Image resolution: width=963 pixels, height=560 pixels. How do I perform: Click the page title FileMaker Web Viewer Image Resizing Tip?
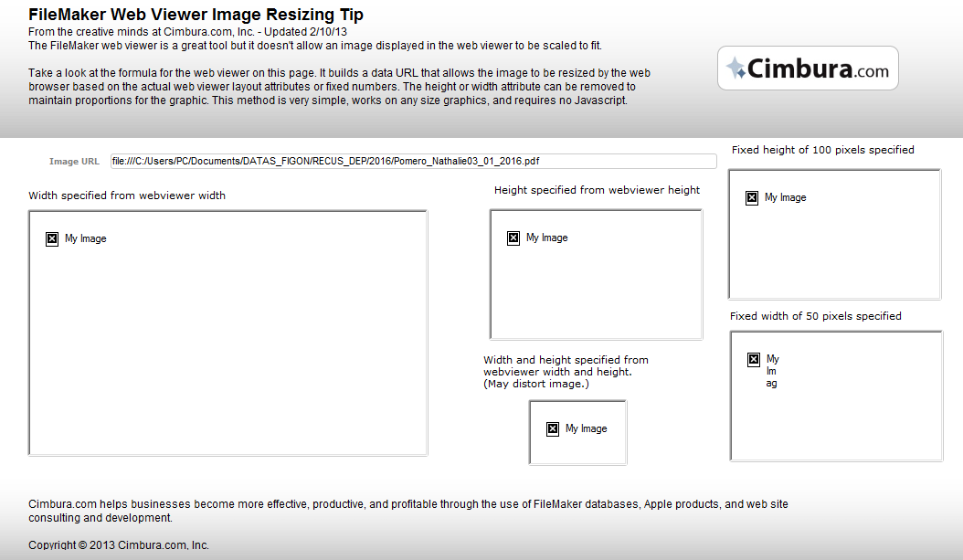196,14
